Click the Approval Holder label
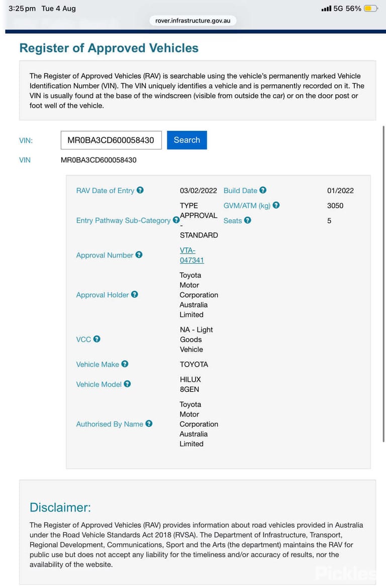386x588 pixels. 103,295
